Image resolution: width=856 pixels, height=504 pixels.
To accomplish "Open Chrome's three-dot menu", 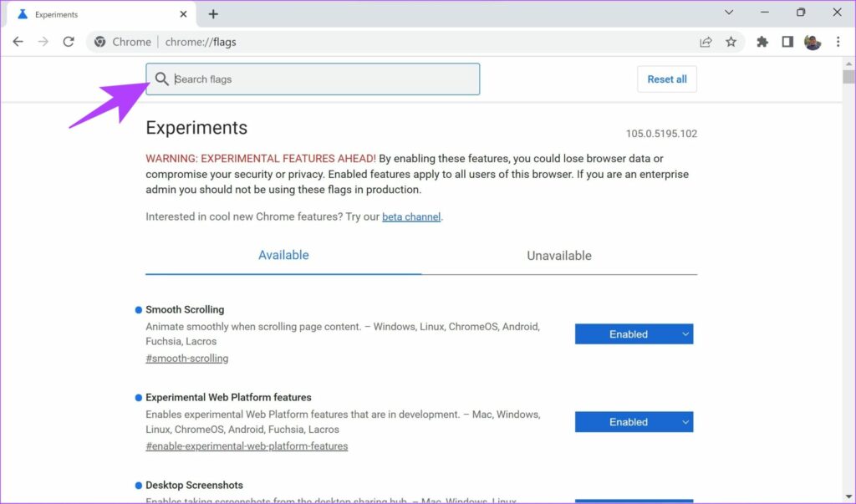I will coord(838,41).
